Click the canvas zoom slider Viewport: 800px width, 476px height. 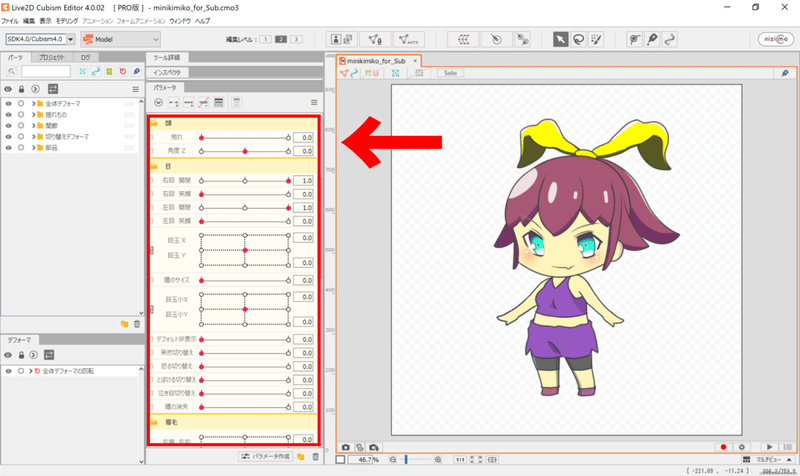(415, 460)
